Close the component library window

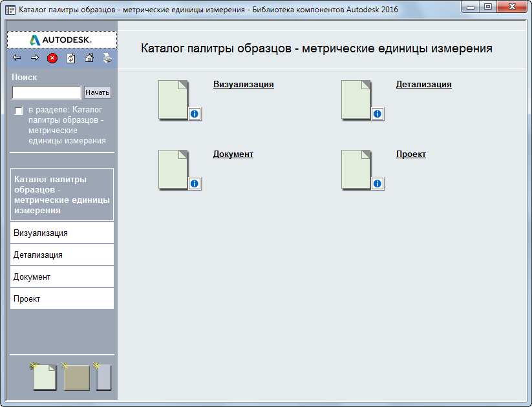click(513, 6)
